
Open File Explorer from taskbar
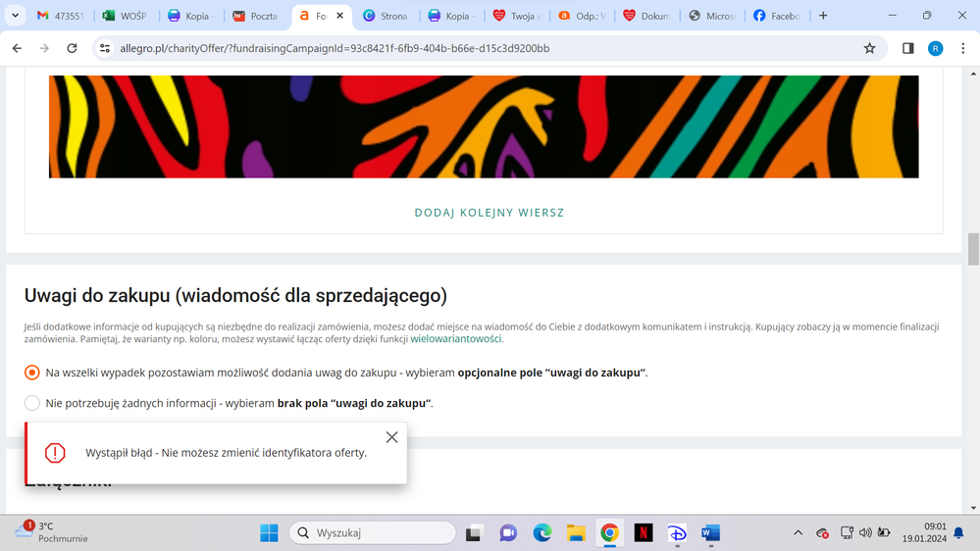(x=576, y=533)
